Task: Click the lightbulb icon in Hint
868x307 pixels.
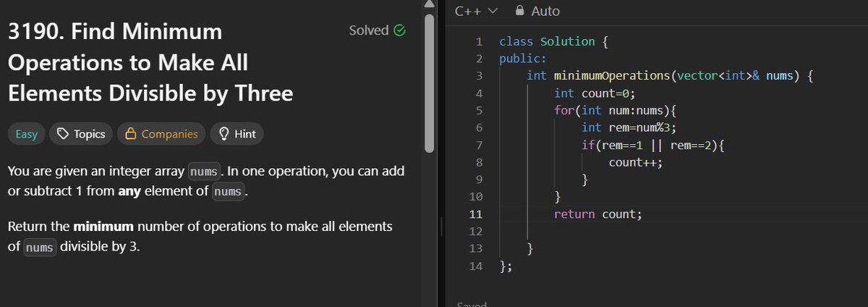Action: tap(224, 134)
